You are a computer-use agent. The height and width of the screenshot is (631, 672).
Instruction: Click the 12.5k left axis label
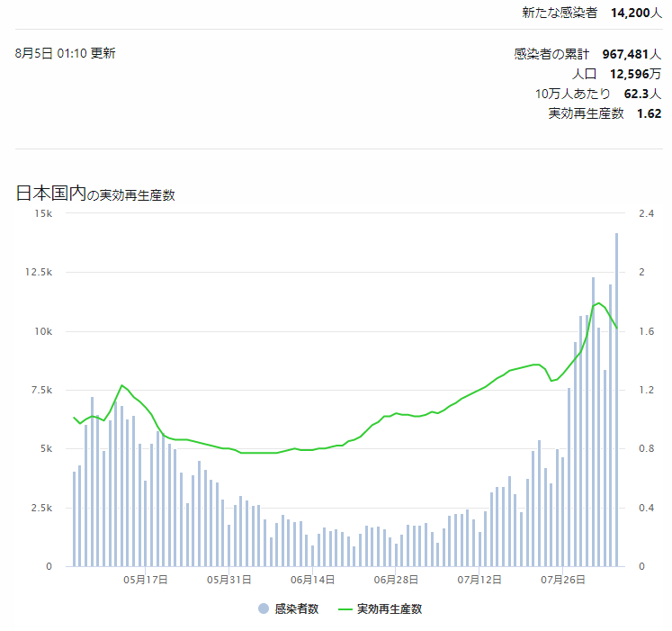tap(39, 272)
